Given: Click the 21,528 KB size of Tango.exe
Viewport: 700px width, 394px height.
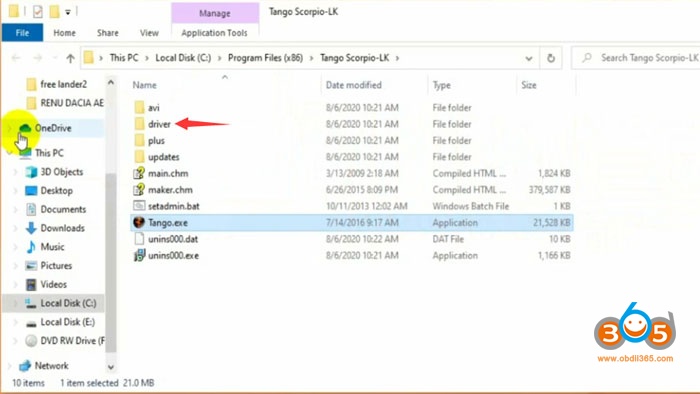Looking at the screenshot, I should click(551, 223).
